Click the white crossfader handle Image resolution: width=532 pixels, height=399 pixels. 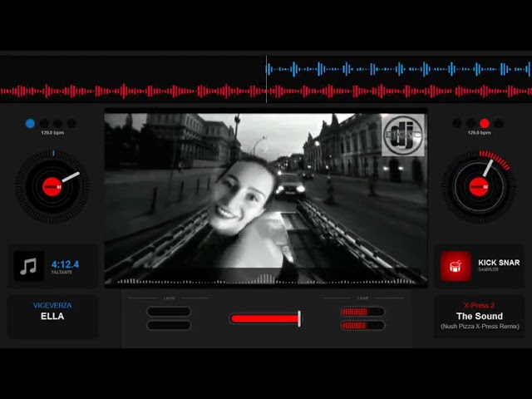point(299,318)
